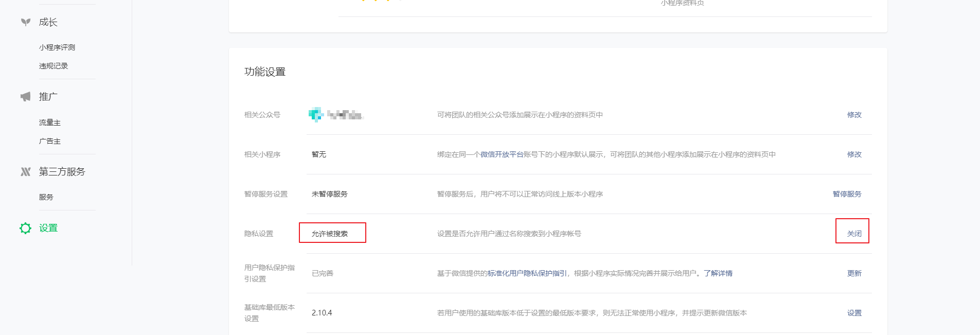This screenshot has width=980, height=335.
Task: Click the 允许被搜索 status text
Action: tap(330, 234)
